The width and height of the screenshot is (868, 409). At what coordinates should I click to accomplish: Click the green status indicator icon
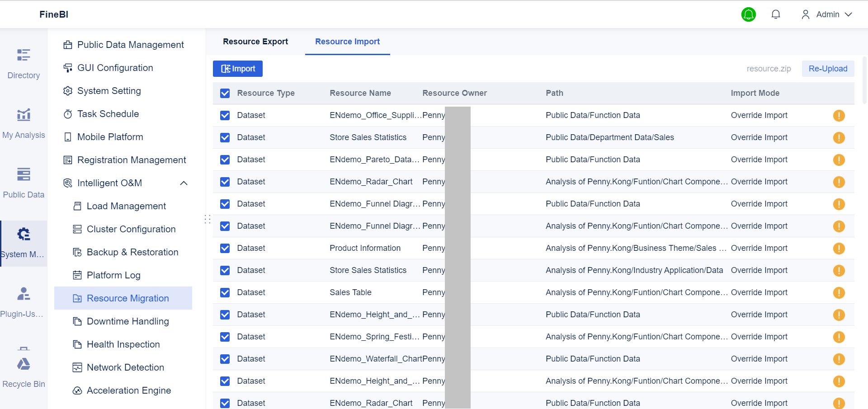coord(749,14)
